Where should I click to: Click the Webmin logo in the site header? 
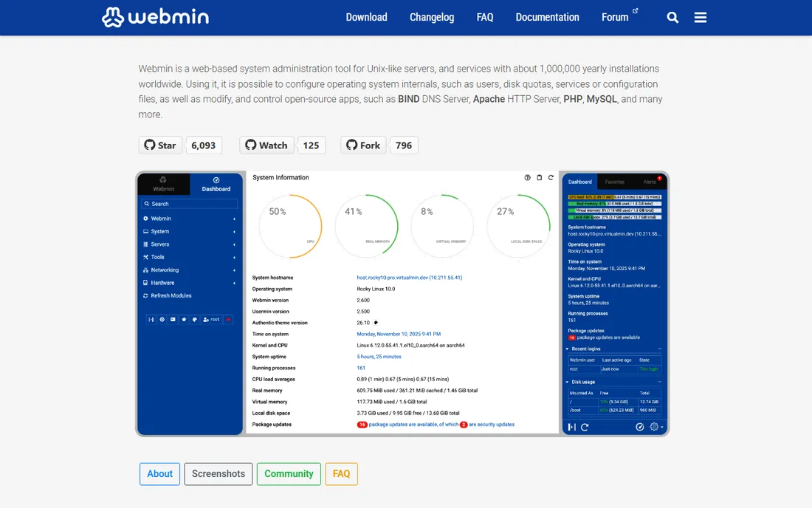click(x=155, y=17)
